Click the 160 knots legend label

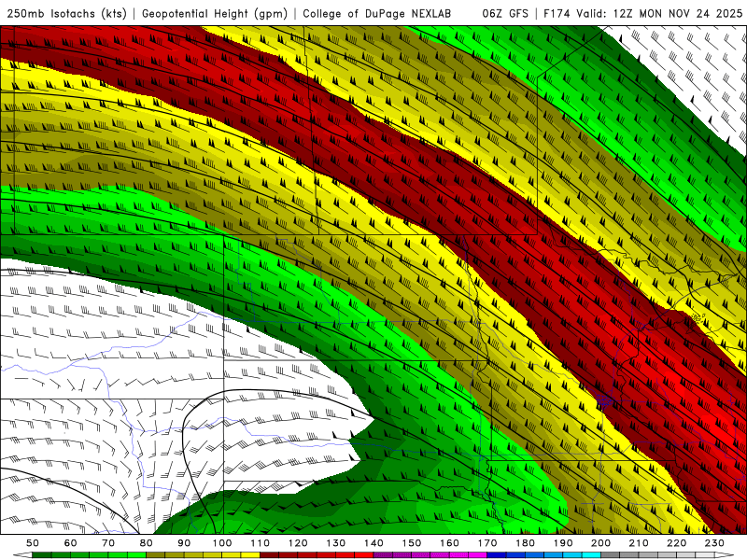(x=450, y=543)
